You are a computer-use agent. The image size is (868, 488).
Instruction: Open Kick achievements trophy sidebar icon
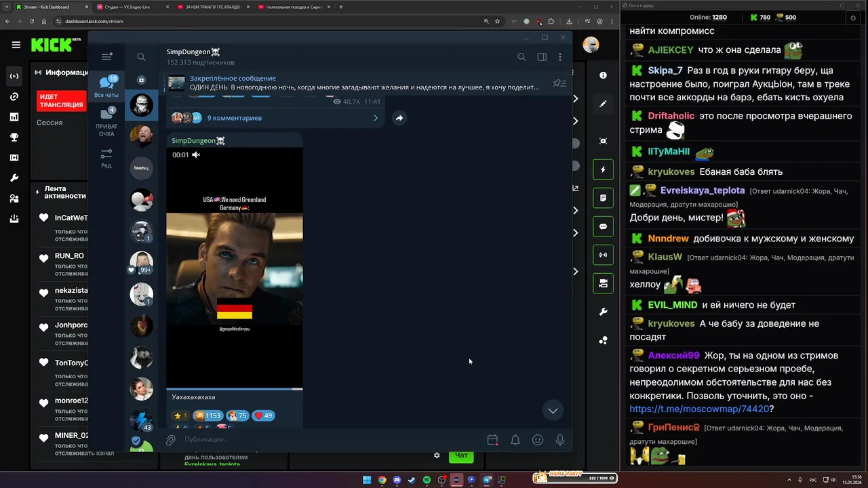[14, 137]
